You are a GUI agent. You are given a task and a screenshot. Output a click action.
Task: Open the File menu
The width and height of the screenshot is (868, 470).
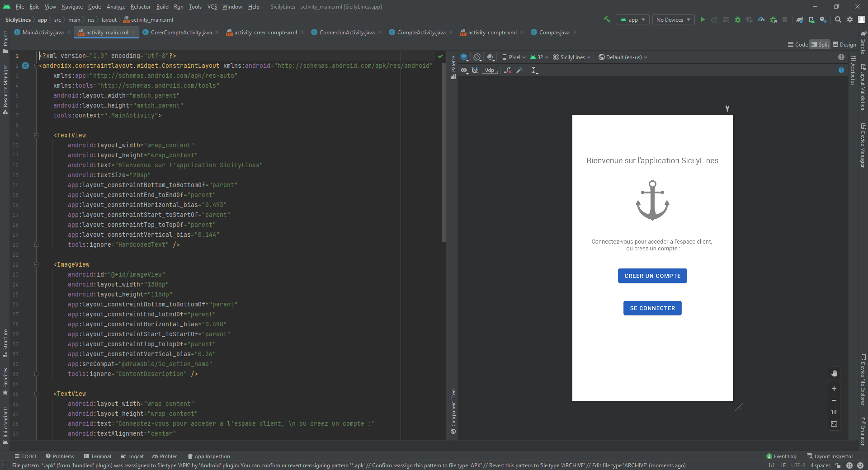click(x=20, y=6)
